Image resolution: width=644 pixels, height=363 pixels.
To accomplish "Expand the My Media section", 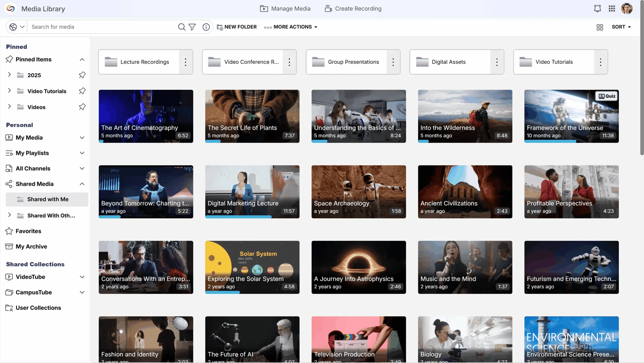I will 82,138.
